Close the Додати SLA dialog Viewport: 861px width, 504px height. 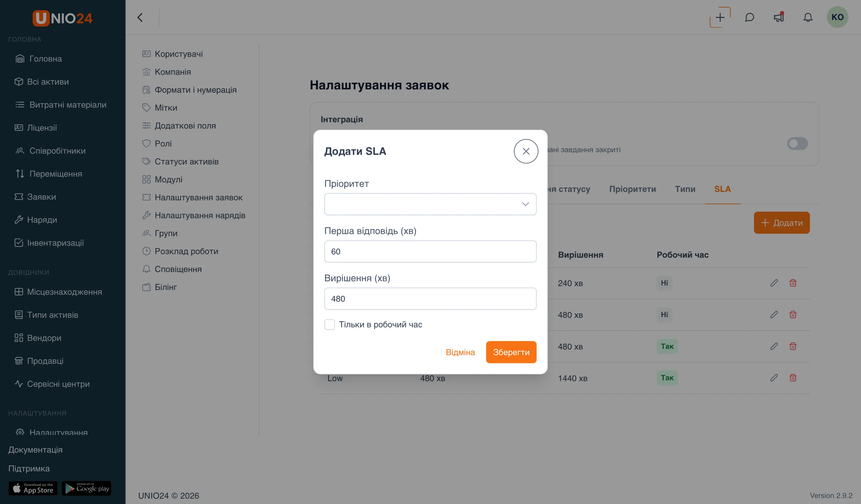coord(526,151)
